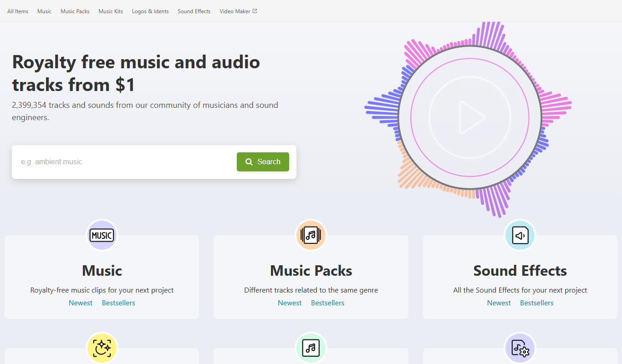This screenshot has width=622, height=364.
Task: Click the external-link icon beside Video Maker
Action: [255, 11]
